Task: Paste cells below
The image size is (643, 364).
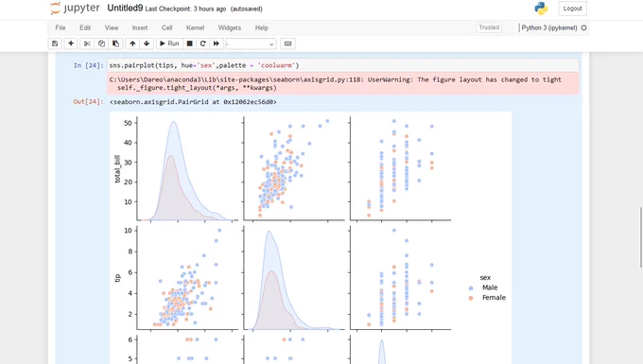Action: tap(115, 43)
